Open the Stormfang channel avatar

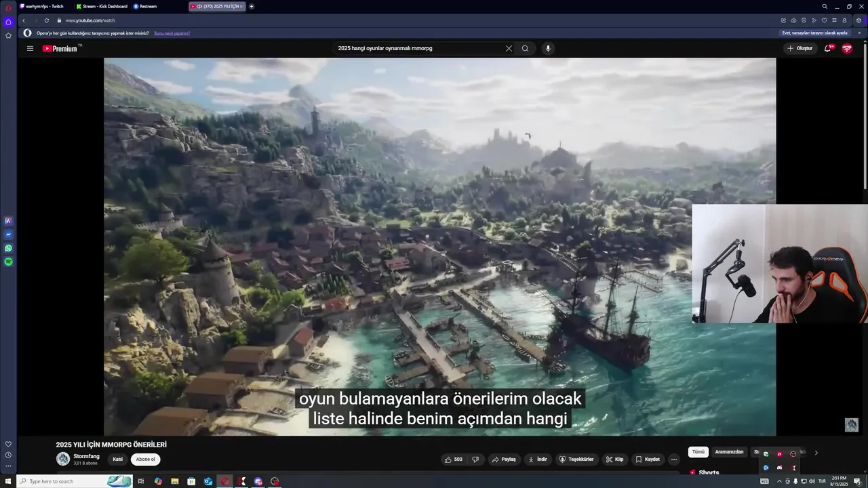click(63, 459)
